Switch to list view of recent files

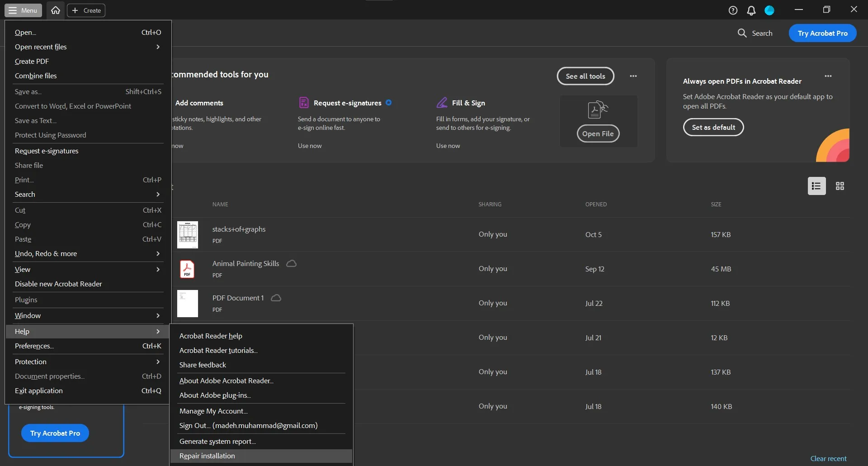[x=816, y=186]
